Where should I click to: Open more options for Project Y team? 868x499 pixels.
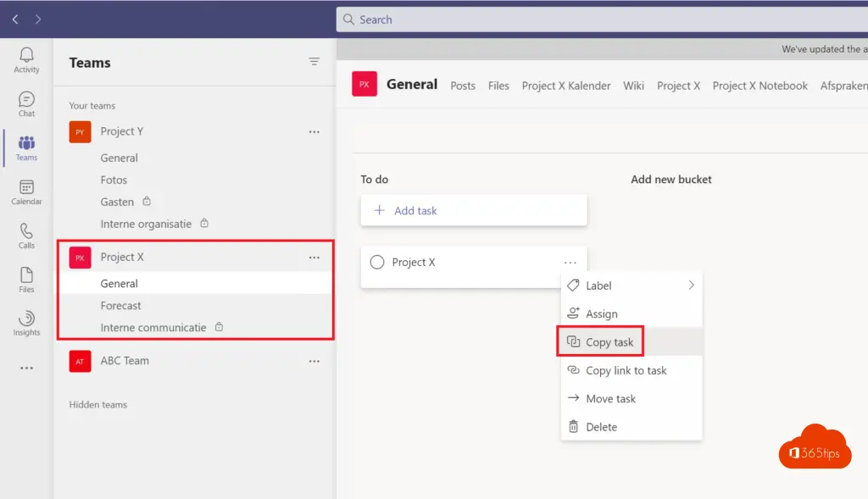coord(314,132)
